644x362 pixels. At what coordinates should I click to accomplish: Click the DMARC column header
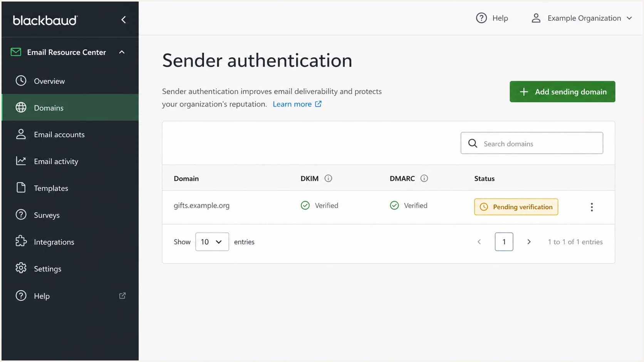[402, 178]
